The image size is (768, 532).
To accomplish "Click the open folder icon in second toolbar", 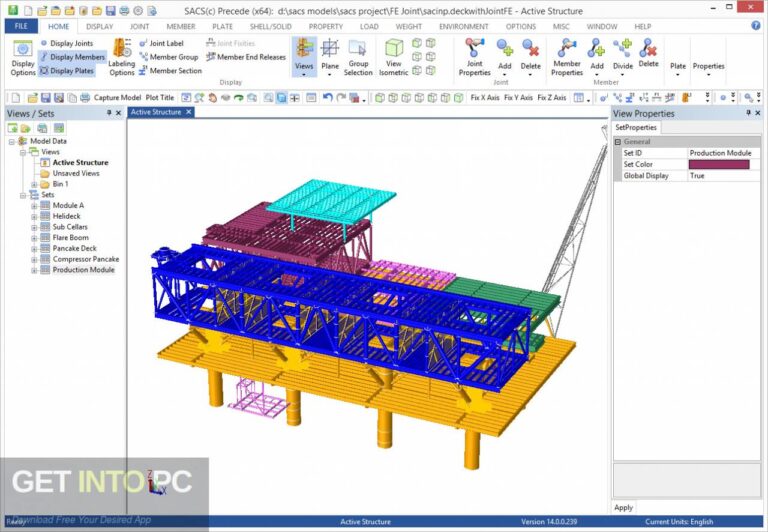I will [x=32, y=97].
